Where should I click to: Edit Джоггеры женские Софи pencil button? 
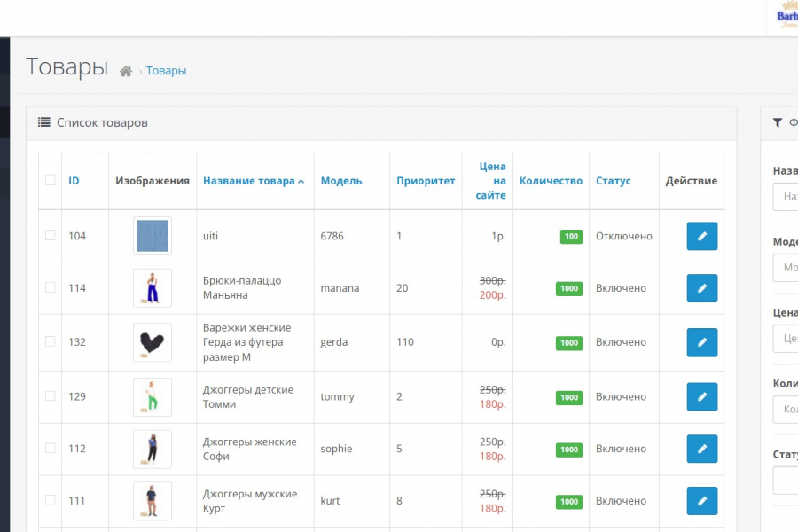tap(702, 449)
